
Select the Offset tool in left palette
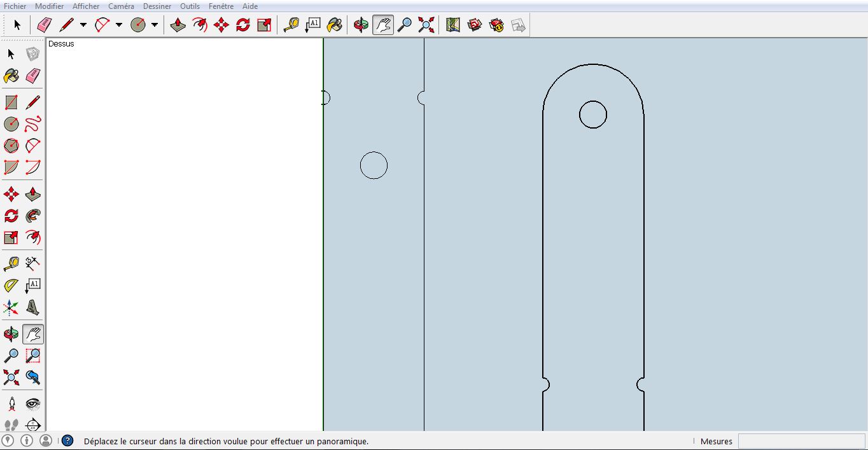point(33,237)
